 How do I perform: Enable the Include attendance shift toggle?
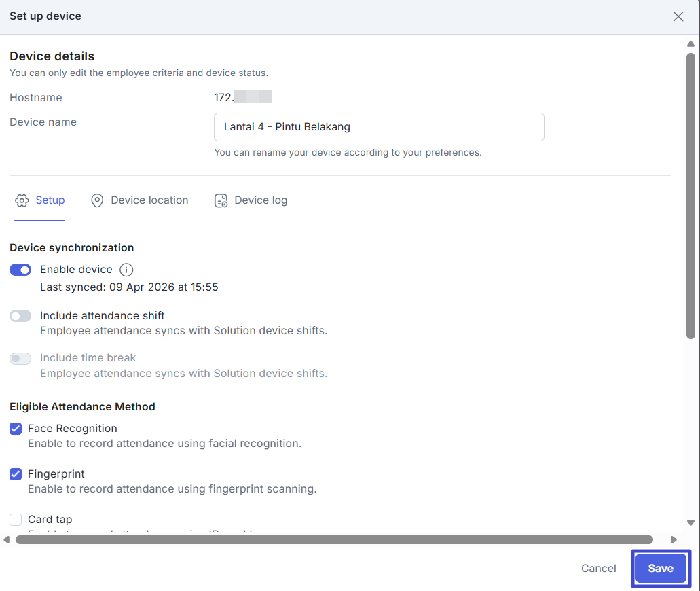tap(20, 316)
